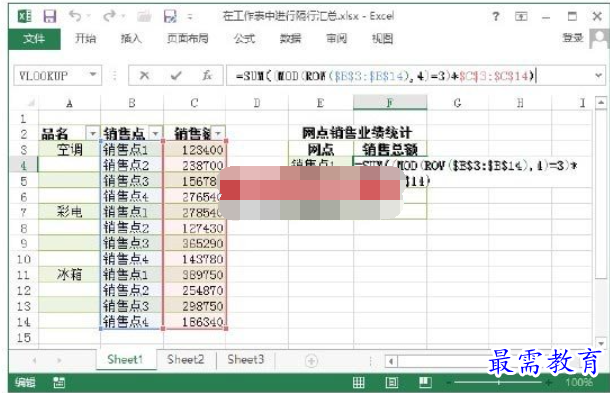This screenshot has height=393, width=610.
Task: Zoom in using the plus icon
Action: [x=549, y=383]
